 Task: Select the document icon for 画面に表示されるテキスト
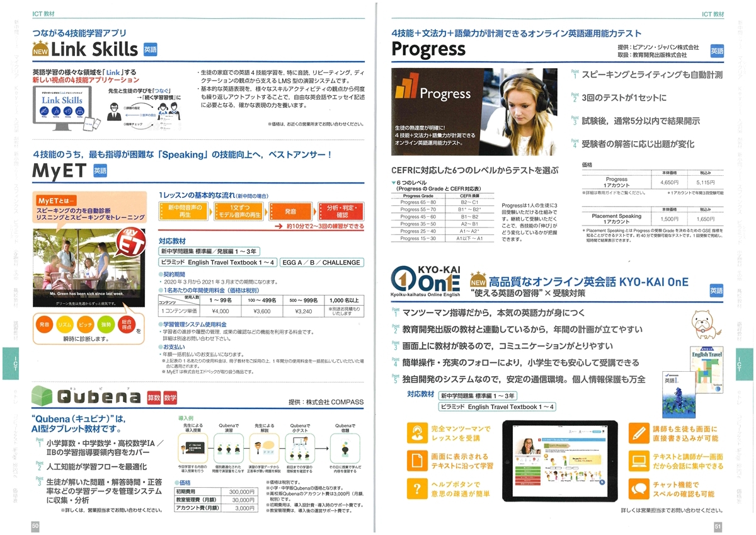coord(417,461)
